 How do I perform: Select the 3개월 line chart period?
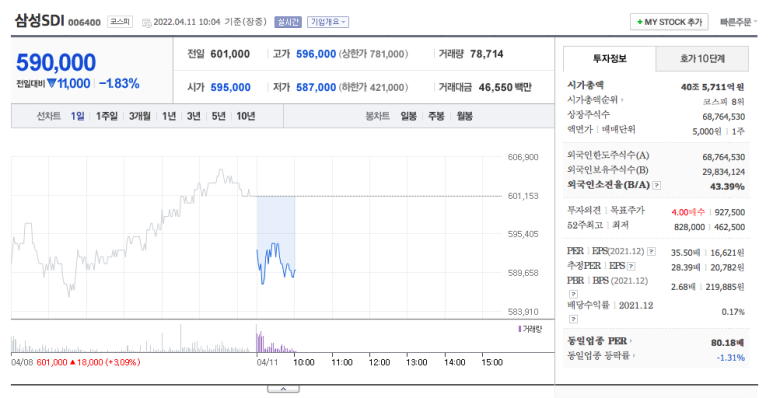(140, 116)
